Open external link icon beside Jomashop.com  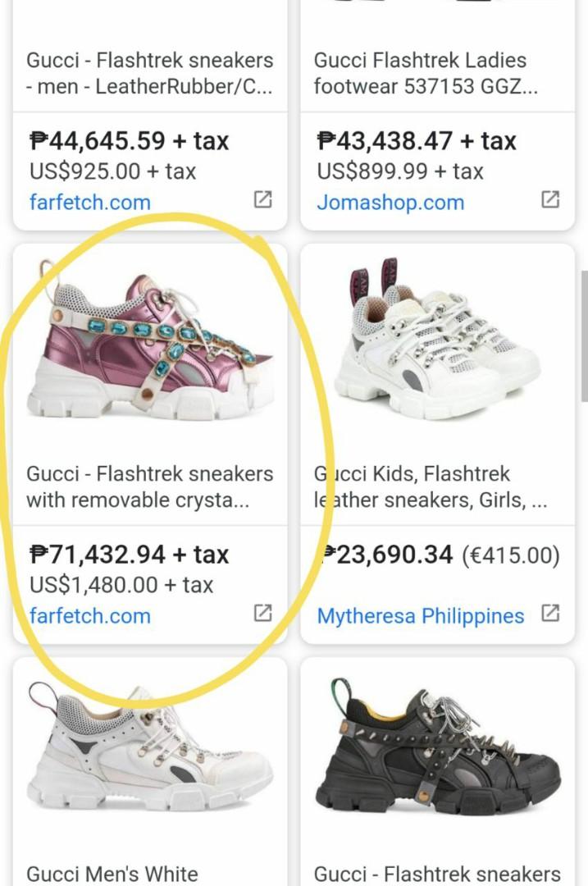550,199
